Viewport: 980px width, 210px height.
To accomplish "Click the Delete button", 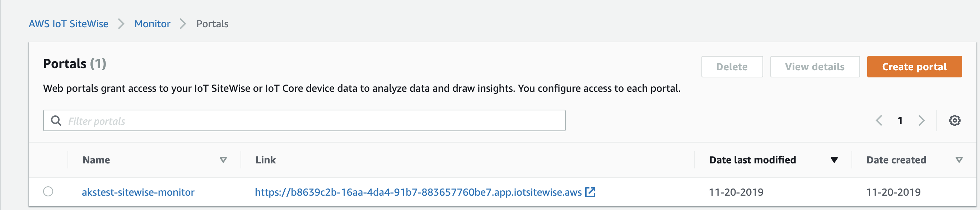I will tap(732, 67).
